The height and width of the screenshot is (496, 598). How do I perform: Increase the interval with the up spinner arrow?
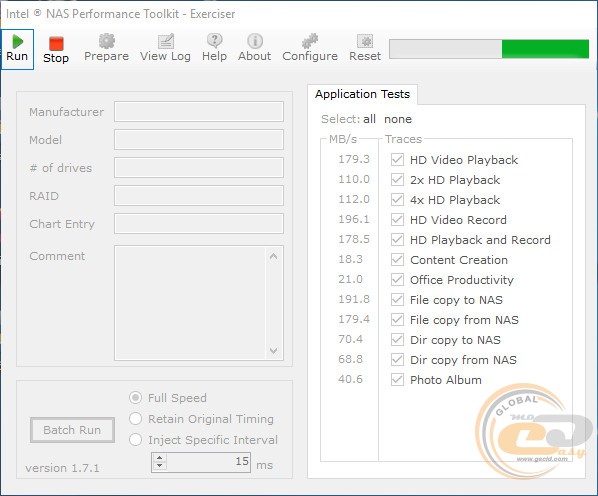click(x=160, y=458)
